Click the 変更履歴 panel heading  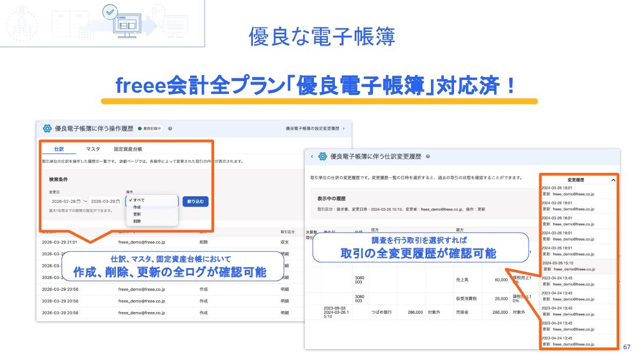point(575,181)
